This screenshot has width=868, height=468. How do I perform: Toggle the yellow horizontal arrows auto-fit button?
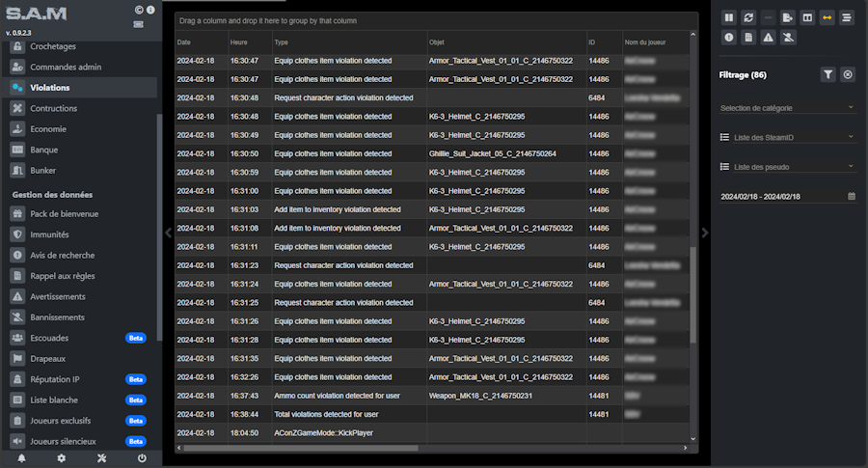827,17
